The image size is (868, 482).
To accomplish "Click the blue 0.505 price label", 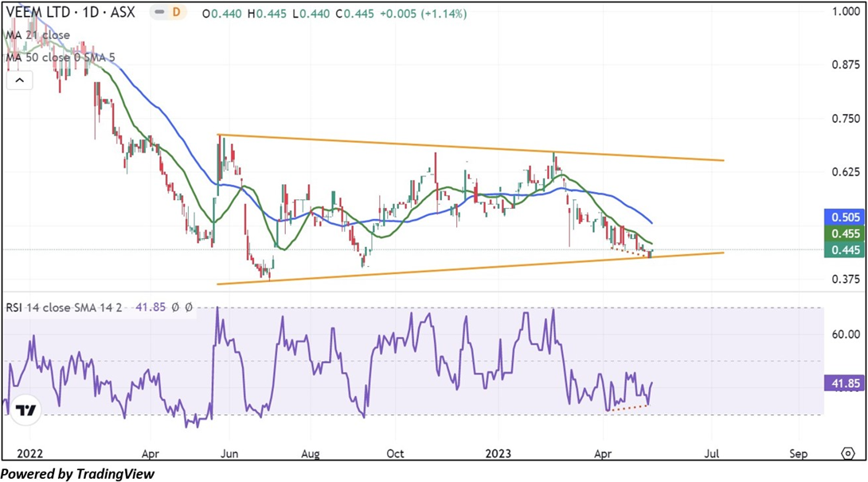I will point(845,216).
